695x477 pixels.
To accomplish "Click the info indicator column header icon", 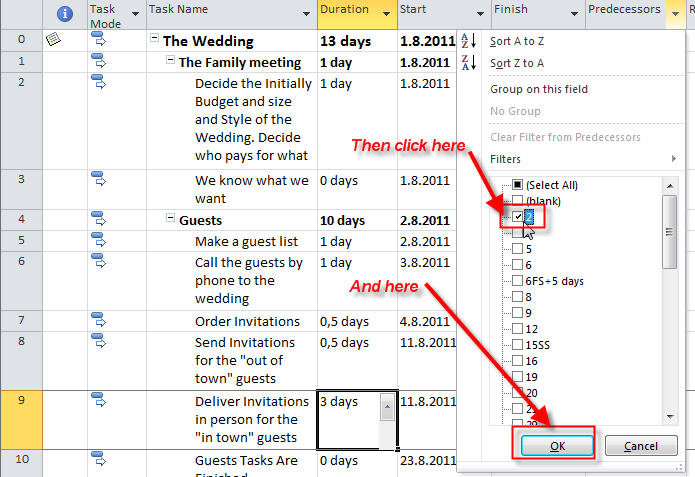I will (x=66, y=13).
